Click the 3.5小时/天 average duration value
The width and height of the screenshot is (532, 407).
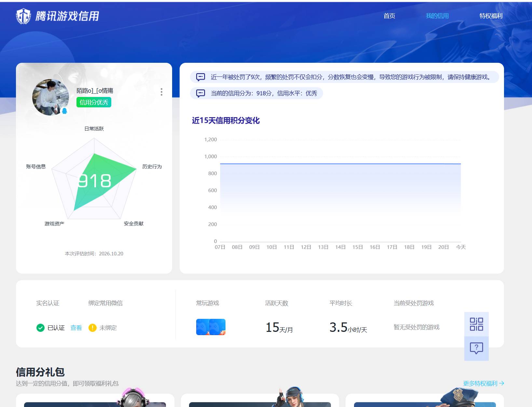pyautogui.click(x=348, y=327)
